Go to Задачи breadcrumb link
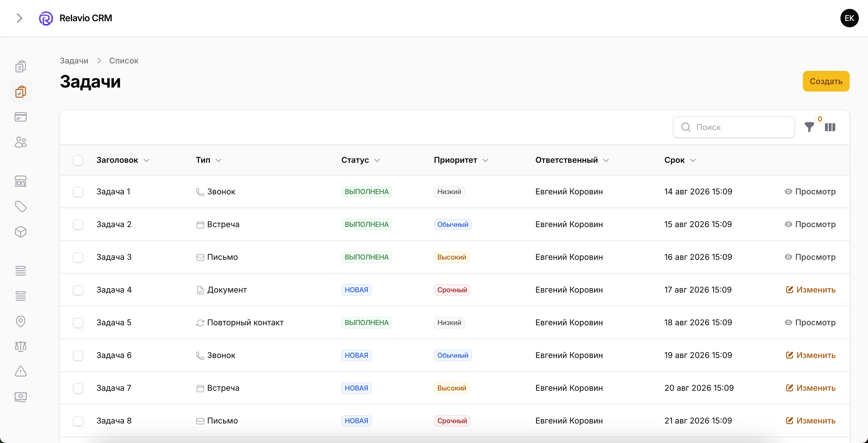Viewport: 868px width, 443px height. 74,61
